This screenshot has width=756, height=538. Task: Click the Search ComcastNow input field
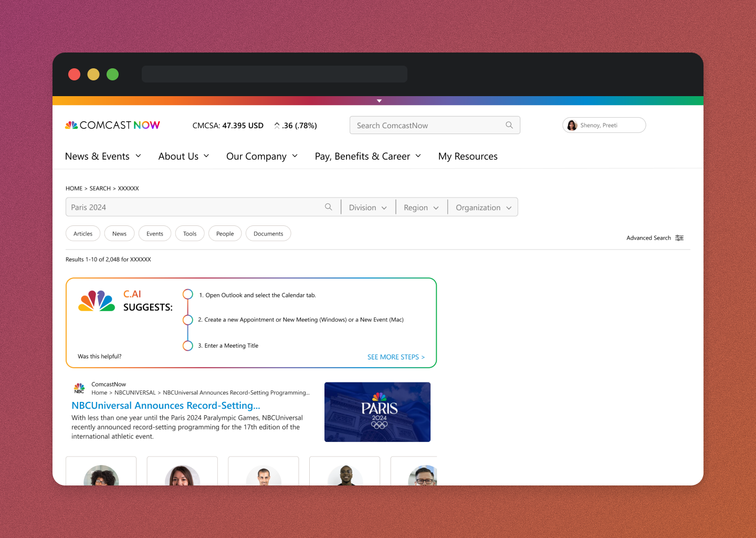coord(435,125)
